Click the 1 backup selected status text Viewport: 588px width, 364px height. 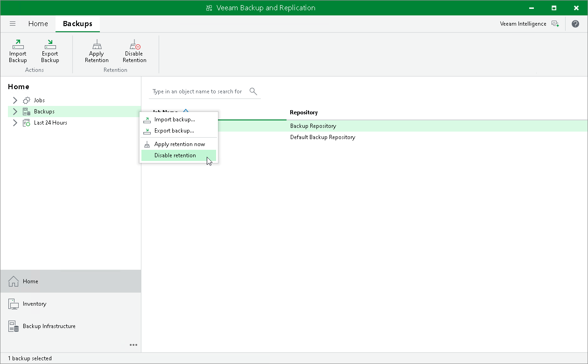30,358
